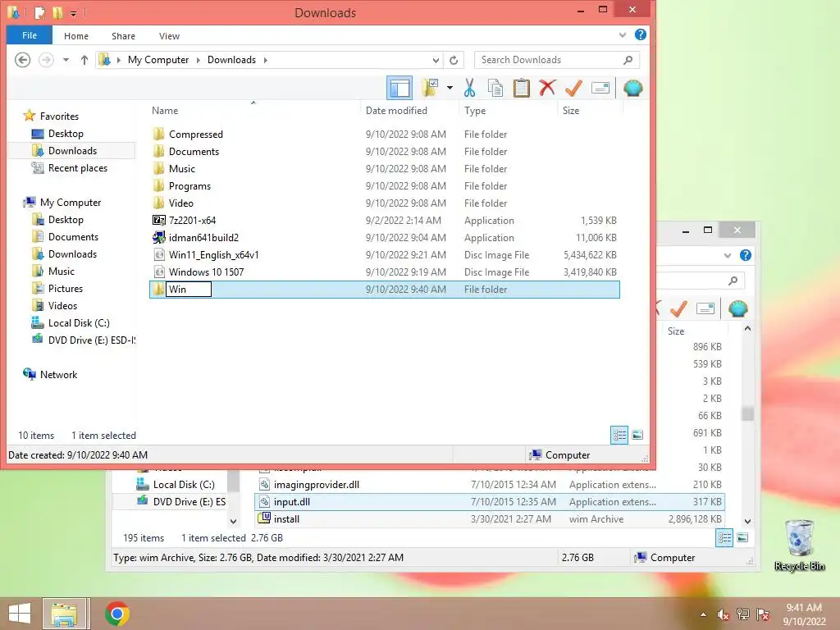Expand the address bar history dropdown
This screenshot has width=840, height=630.
436,60
